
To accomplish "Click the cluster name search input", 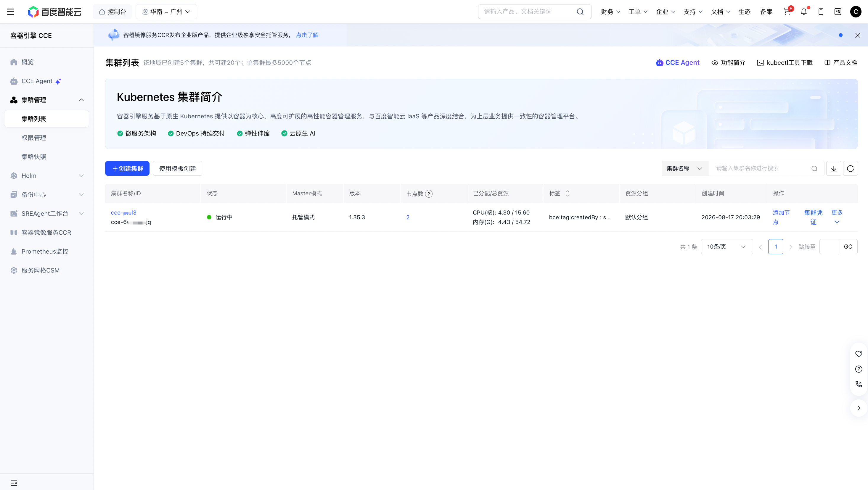I will click(766, 168).
